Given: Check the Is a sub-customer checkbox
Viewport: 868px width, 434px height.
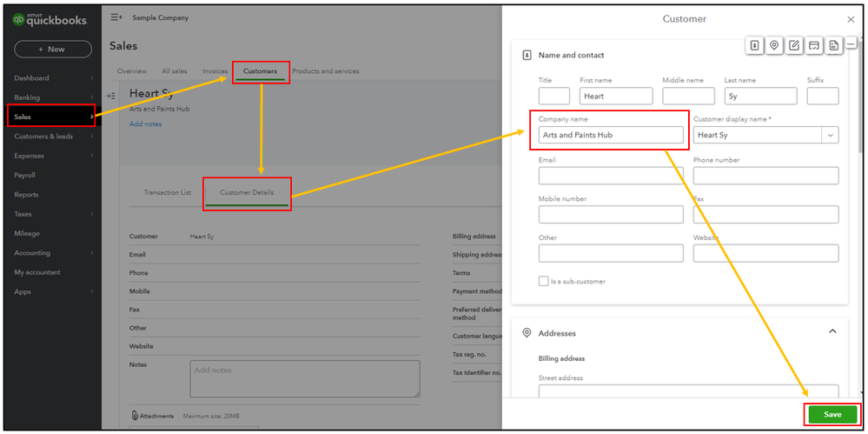Looking at the screenshot, I should click(543, 281).
